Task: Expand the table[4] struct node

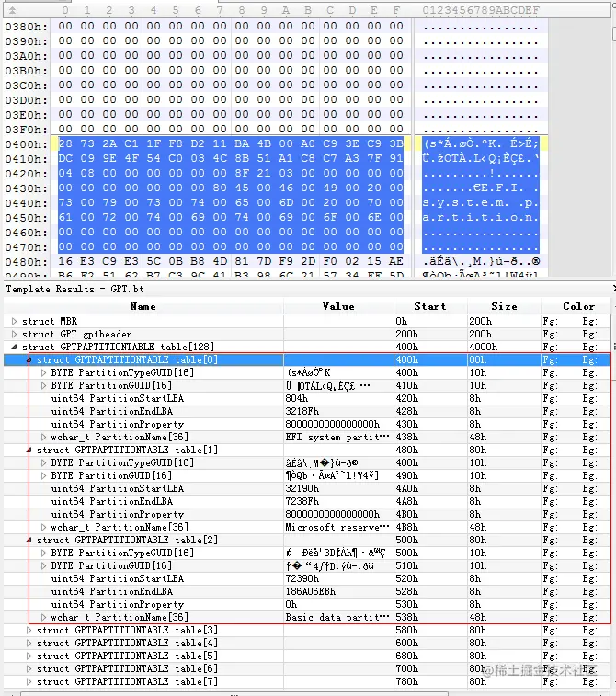Action: [x=29, y=643]
